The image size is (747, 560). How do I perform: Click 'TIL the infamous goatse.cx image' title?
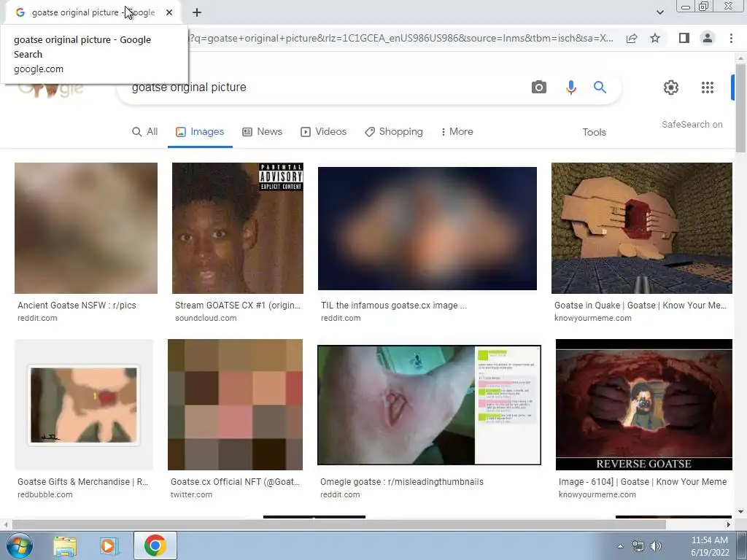[x=393, y=306]
